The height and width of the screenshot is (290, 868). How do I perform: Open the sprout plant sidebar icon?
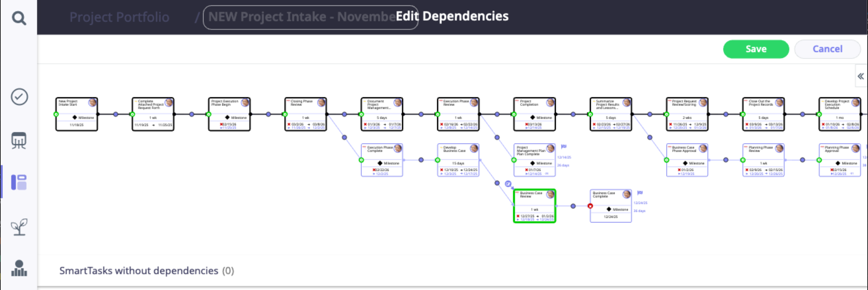tap(19, 227)
